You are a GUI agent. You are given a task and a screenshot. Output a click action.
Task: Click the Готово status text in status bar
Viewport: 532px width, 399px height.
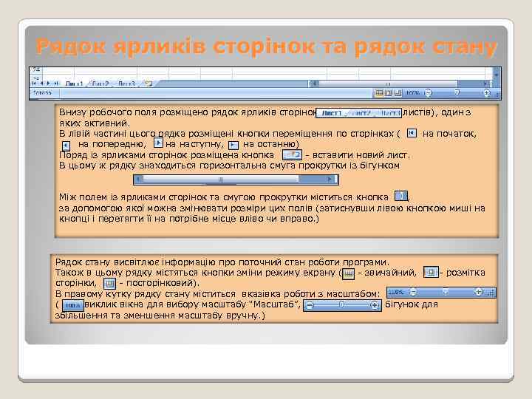coord(42,92)
